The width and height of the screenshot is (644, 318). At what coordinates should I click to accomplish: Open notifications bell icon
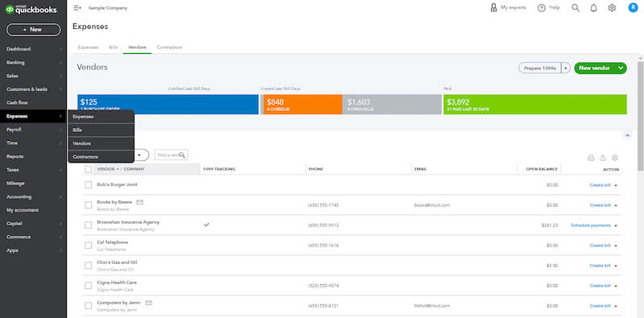tap(593, 8)
